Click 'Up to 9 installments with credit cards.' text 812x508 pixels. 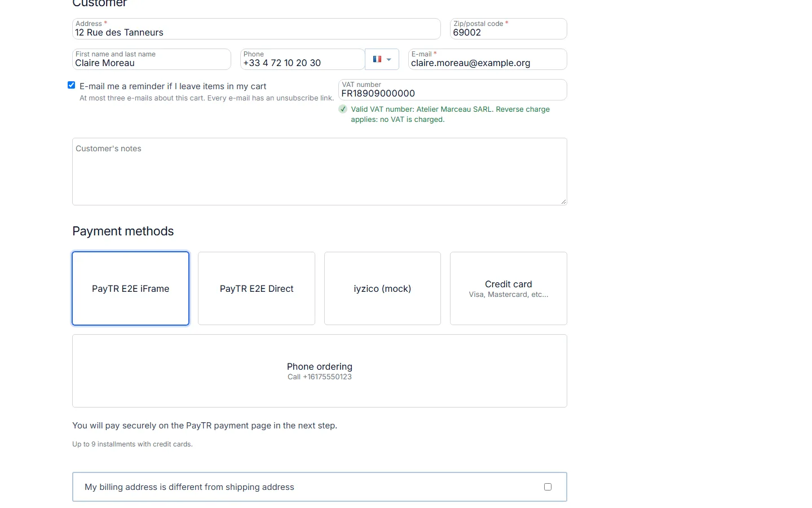pyautogui.click(x=133, y=444)
